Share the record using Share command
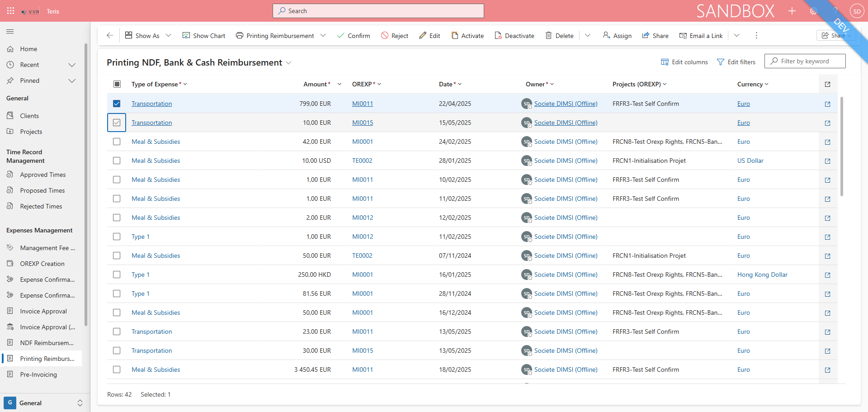Image resolution: width=868 pixels, height=412 pixels. pyautogui.click(x=655, y=35)
